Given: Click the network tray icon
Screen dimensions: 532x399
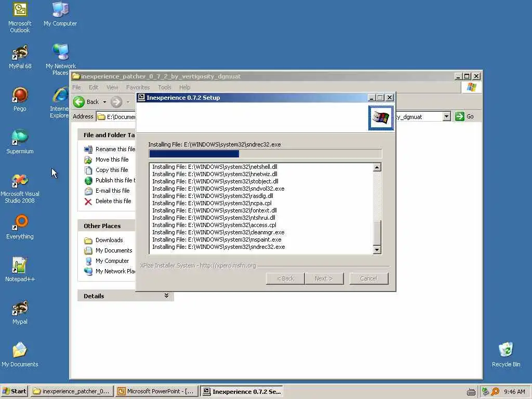Looking at the screenshot, I should tap(486, 392).
